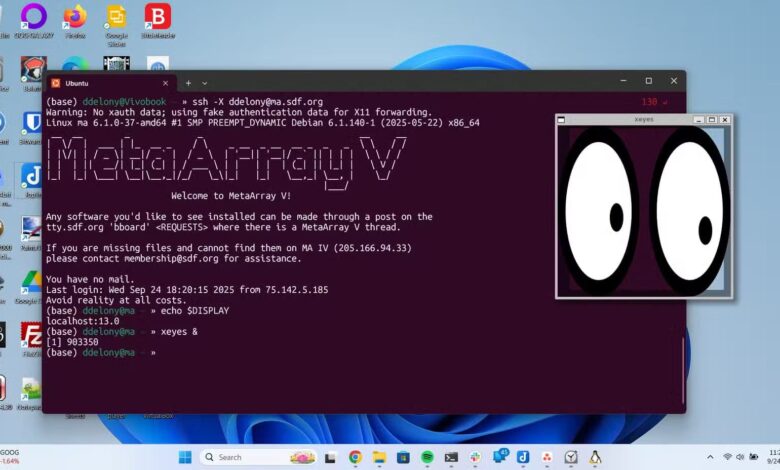Minimize the xeyes window
Screen dimensions: 780x470
click(699, 120)
